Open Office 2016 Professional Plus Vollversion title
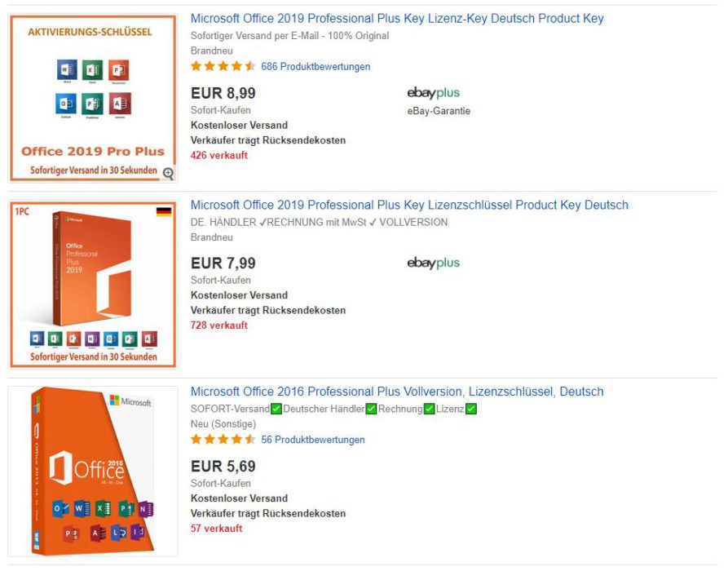728x571 pixels. (397, 392)
